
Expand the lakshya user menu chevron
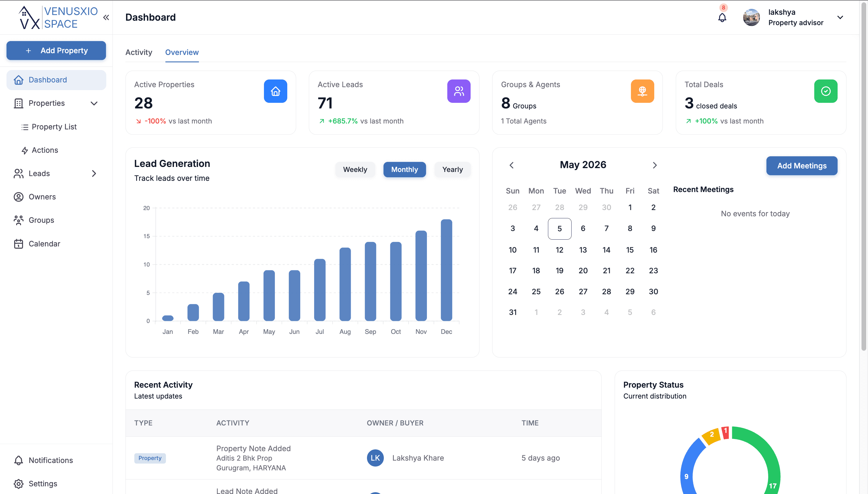(x=840, y=17)
